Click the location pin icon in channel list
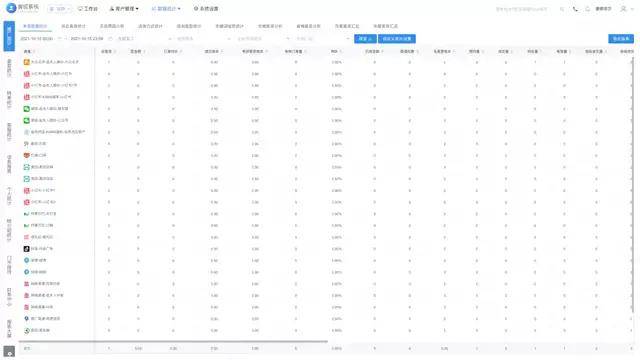The width and height of the screenshot is (640, 360). tap(27, 318)
